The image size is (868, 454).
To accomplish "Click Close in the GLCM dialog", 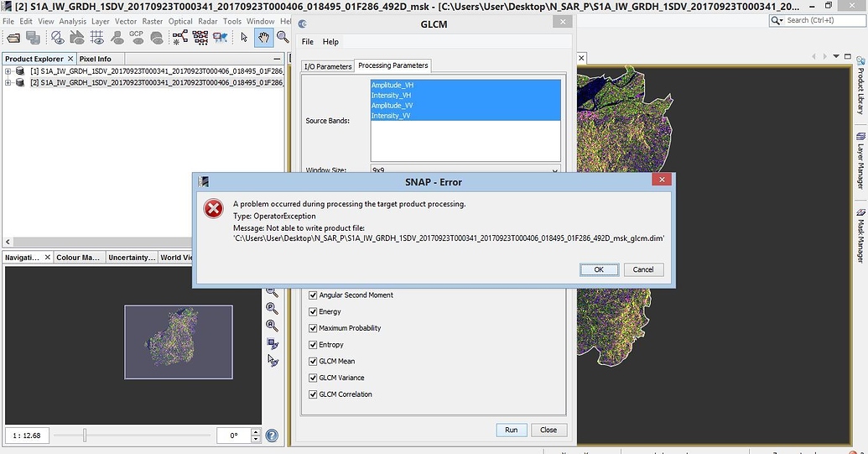I will click(x=548, y=430).
